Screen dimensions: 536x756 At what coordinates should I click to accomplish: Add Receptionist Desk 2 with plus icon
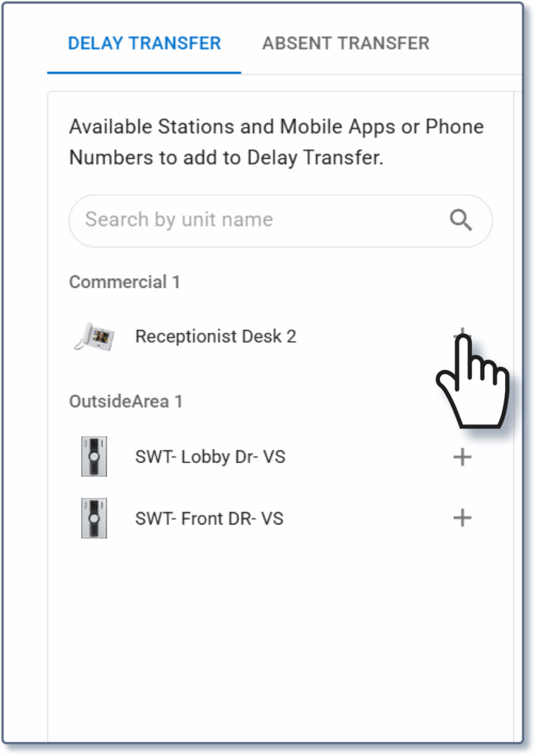[x=462, y=336]
